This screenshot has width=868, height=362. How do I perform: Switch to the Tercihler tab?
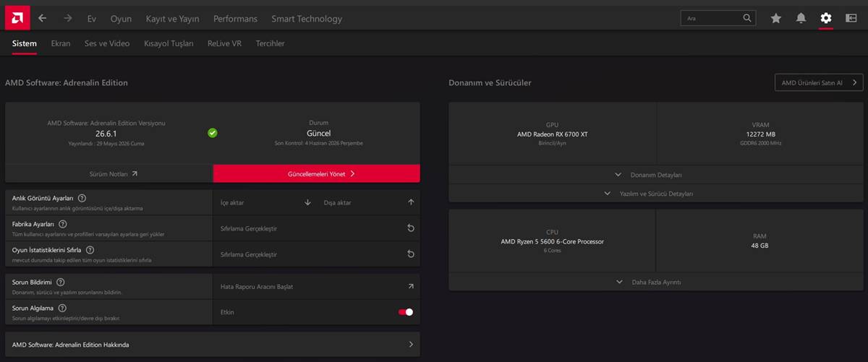click(270, 43)
